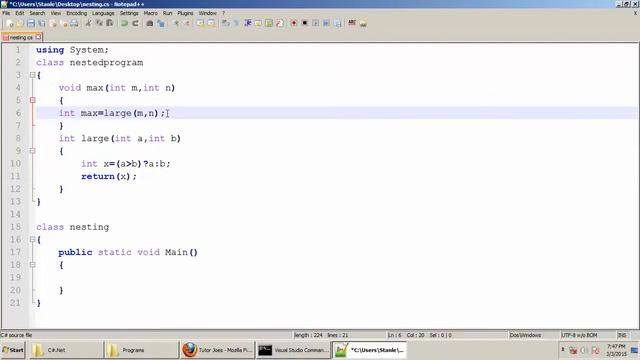Screen dimensions: 640x360
Task: Collapse the Main method fold at line 18
Action: 33,264
